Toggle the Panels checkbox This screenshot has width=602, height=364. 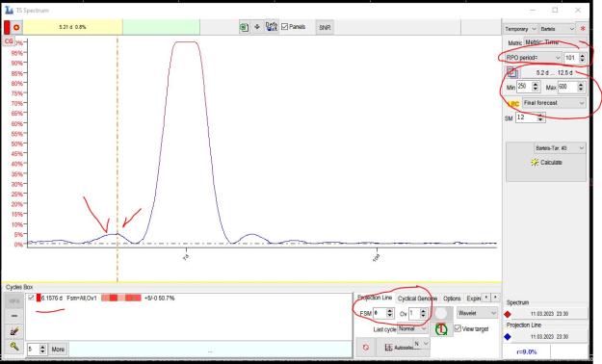(x=284, y=27)
